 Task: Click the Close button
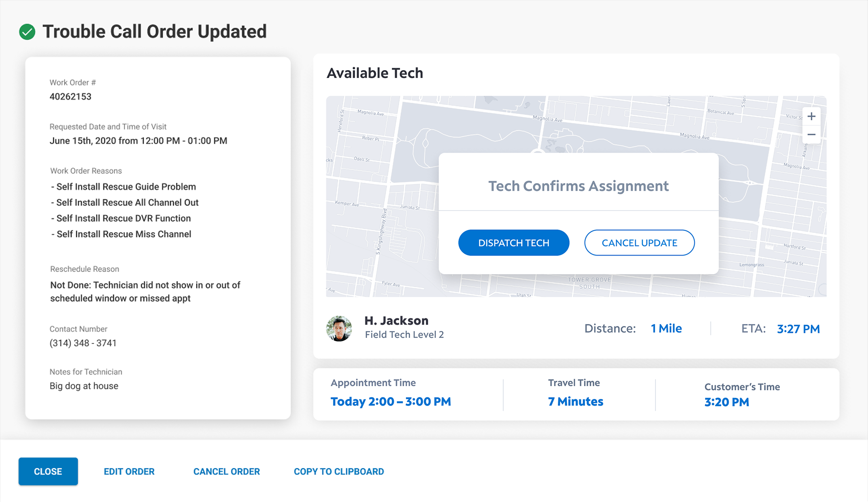48,471
